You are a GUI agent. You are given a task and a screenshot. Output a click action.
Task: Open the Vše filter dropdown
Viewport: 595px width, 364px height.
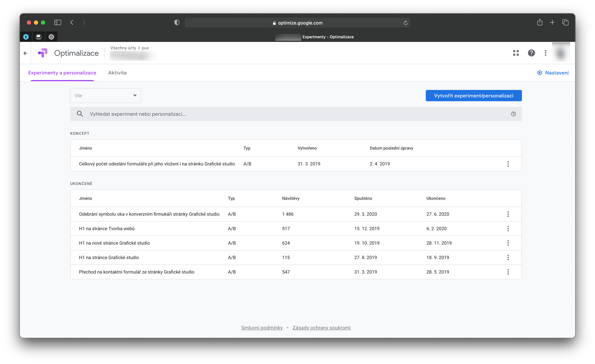(x=105, y=95)
